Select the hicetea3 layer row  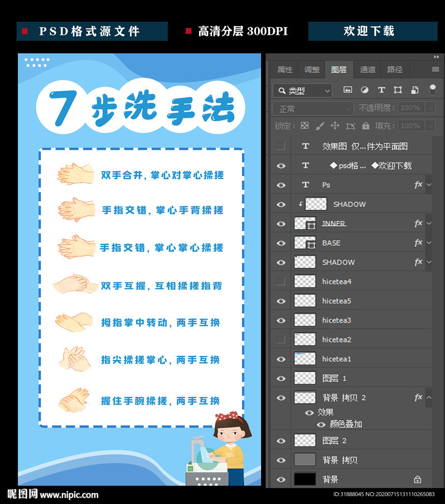click(351, 320)
